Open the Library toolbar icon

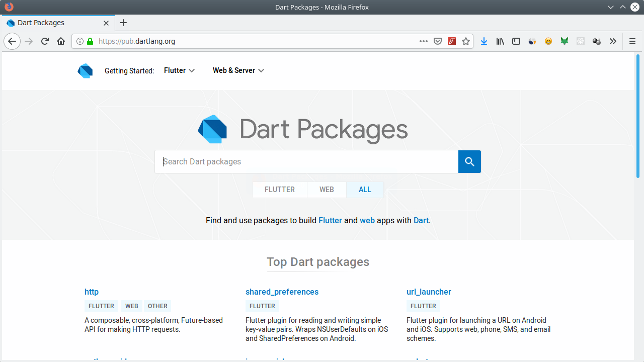(500, 41)
